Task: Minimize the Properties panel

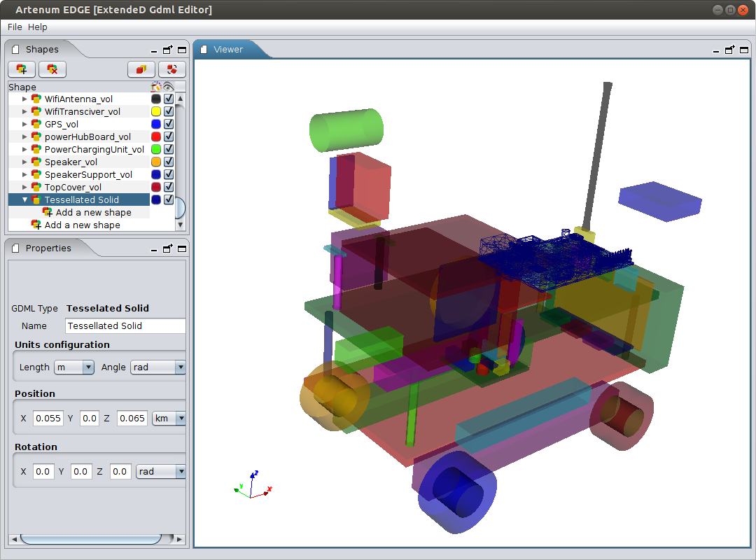Action: click(x=154, y=249)
